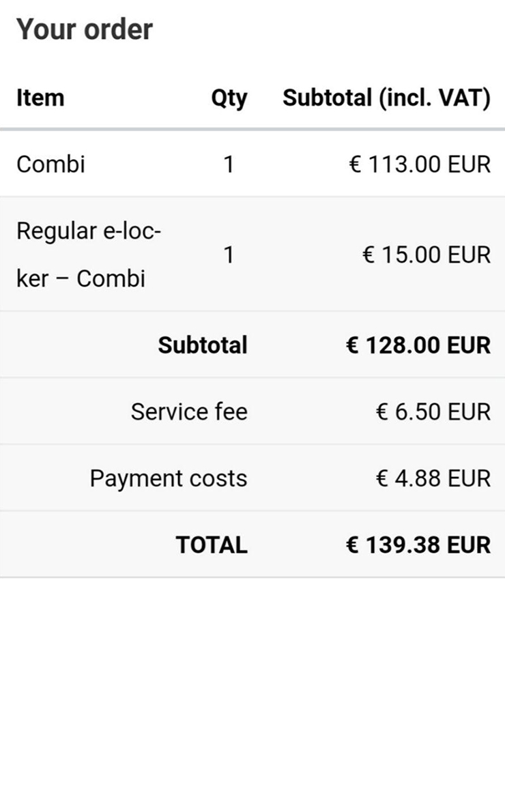Click the € 113.00 EUR price
The image size is (505, 812).
point(420,164)
